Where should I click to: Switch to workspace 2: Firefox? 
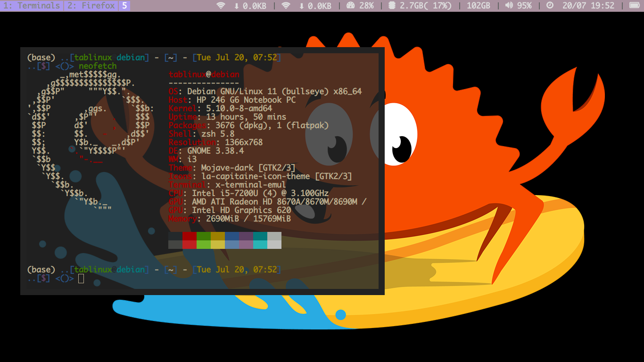(91, 6)
